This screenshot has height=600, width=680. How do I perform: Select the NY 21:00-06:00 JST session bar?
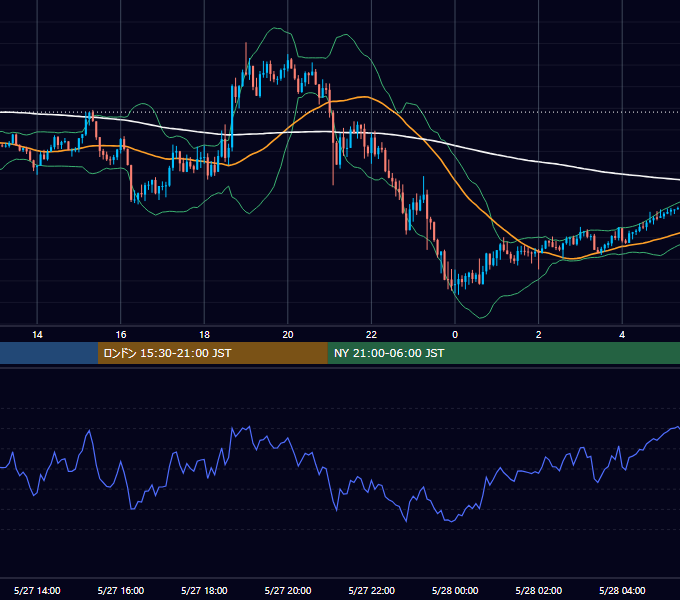(x=503, y=353)
